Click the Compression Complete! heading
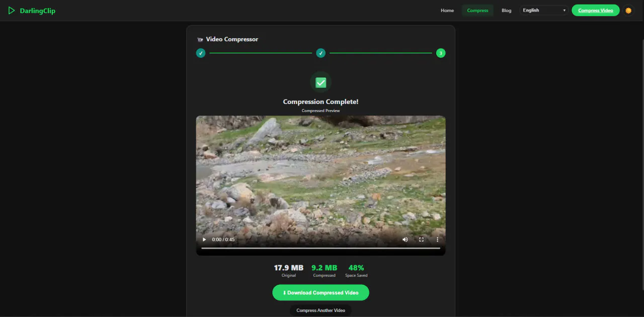This screenshot has height=317, width=644. pyautogui.click(x=320, y=101)
